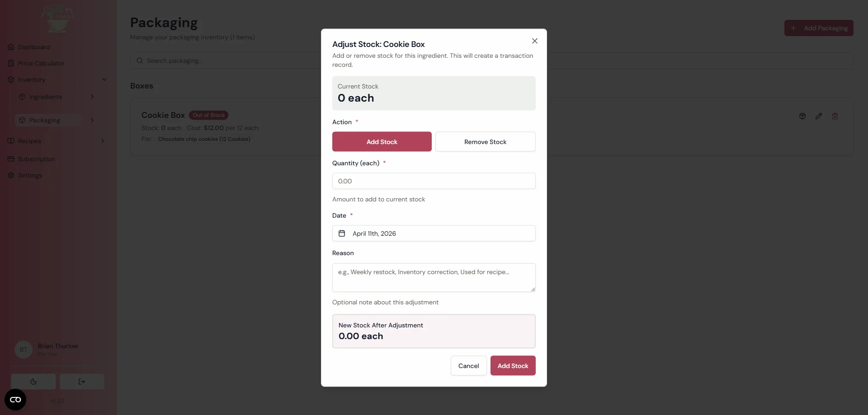Delete Cookie Box via the trash icon
The height and width of the screenshot is (415, 868).
click(835, 116)
